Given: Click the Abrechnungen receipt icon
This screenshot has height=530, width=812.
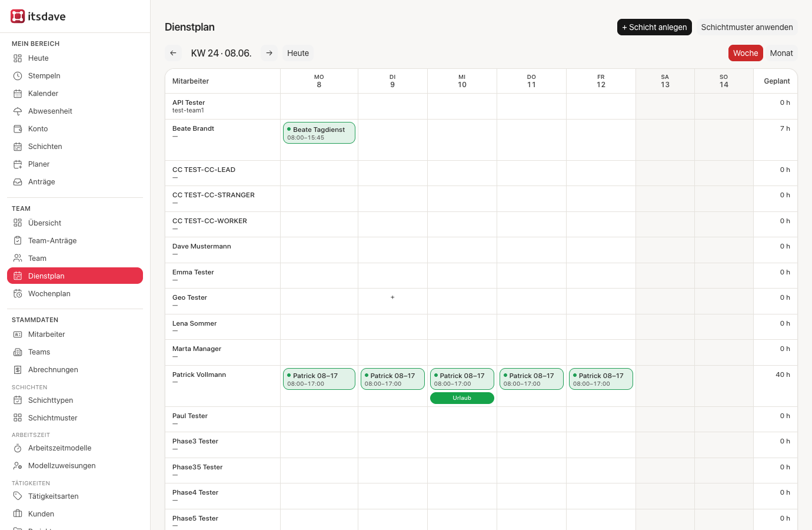Looking at the screenshot, I should coord(18,370).
